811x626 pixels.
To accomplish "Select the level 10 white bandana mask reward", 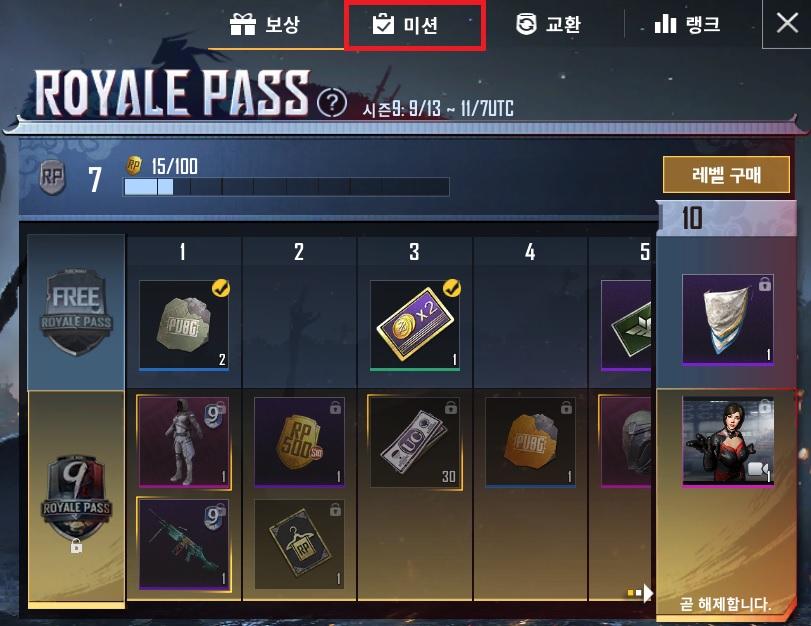I will (728, 320).
